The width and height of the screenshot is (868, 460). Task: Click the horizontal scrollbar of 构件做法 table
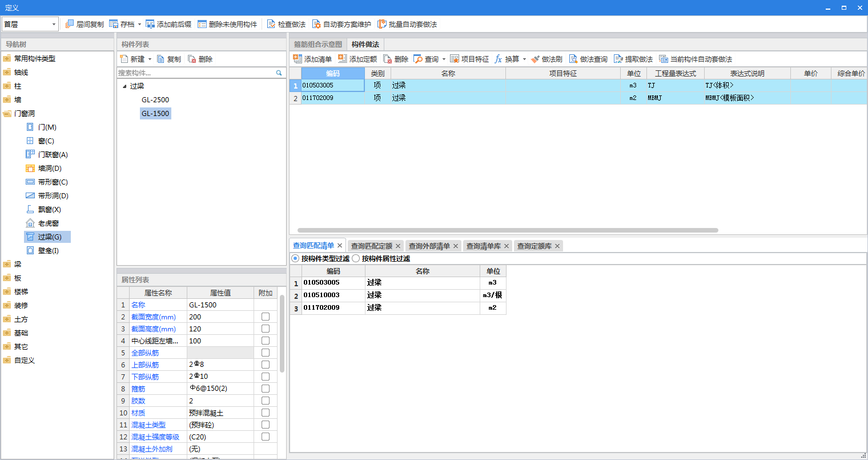pos(508,230)
